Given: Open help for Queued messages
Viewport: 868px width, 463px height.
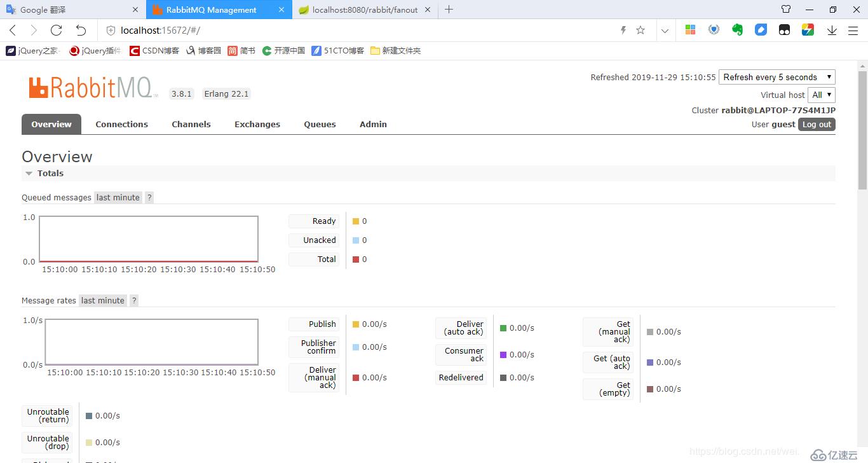Looking at the screenshot, I should [149, 198].
